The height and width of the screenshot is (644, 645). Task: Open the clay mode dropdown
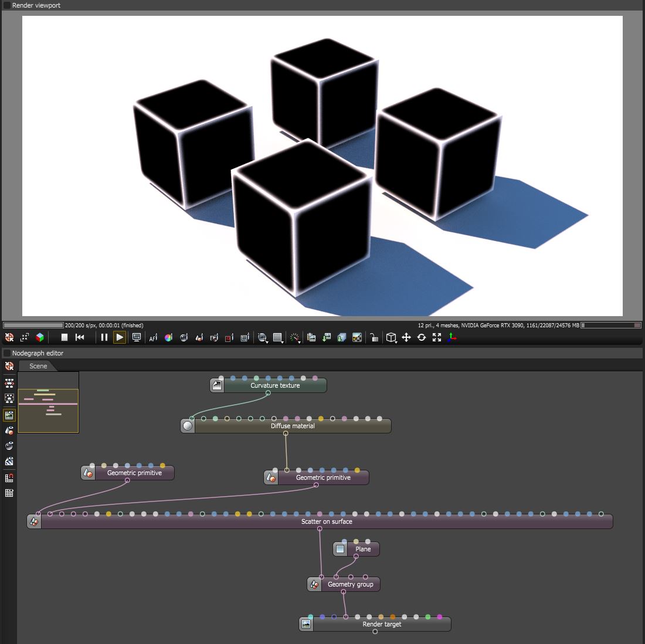[263, 338]
